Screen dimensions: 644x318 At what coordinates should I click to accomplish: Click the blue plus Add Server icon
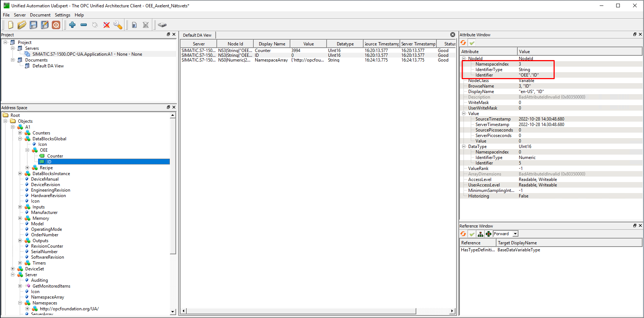click(72, 25)
